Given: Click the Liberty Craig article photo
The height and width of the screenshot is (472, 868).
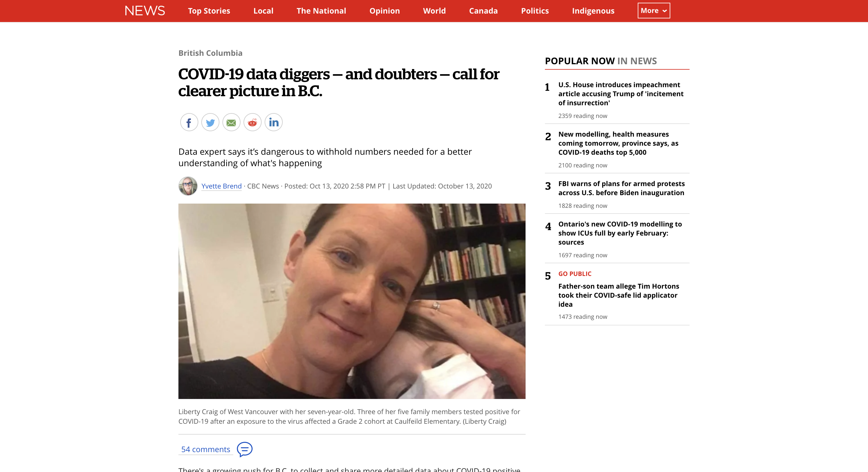Looking at the screenshot, I should pos(352,301).
